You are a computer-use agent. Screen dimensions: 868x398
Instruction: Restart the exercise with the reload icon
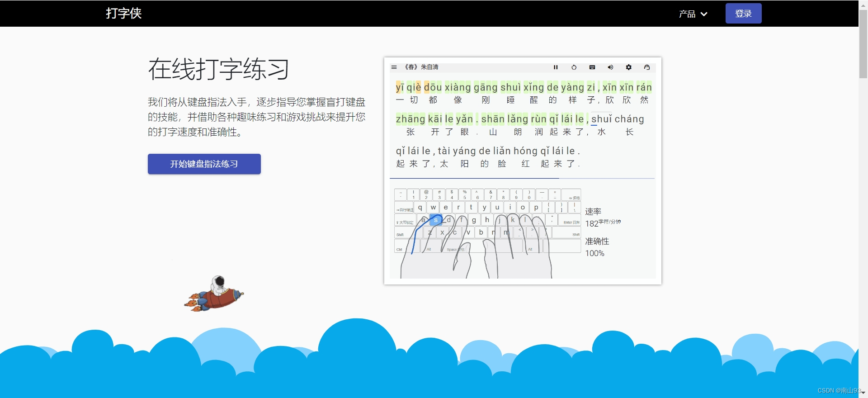[574, 67]
